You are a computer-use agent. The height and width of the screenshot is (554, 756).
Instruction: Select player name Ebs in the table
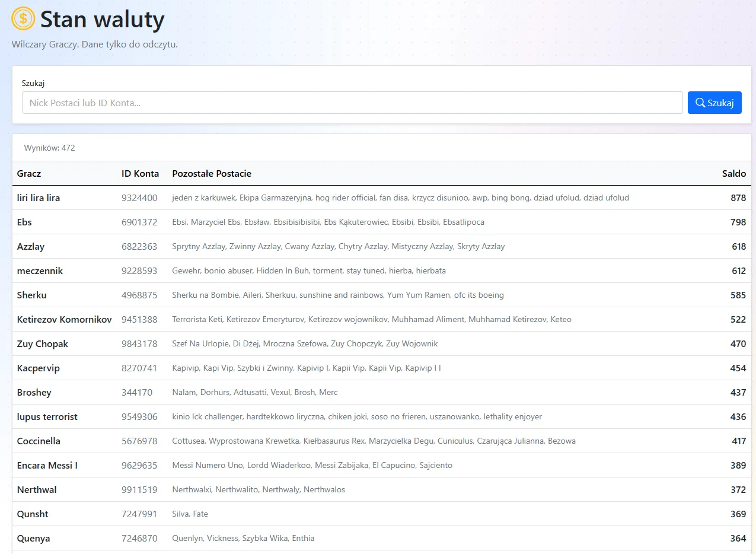coord(24,222)
